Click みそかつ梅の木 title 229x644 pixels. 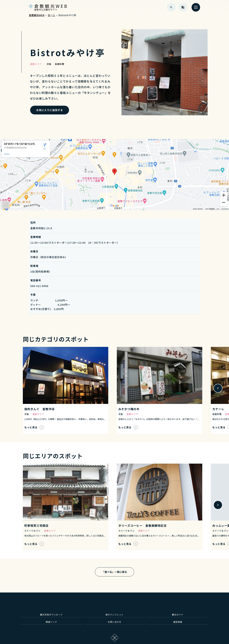pyautogui.click(x=129, y=409)
